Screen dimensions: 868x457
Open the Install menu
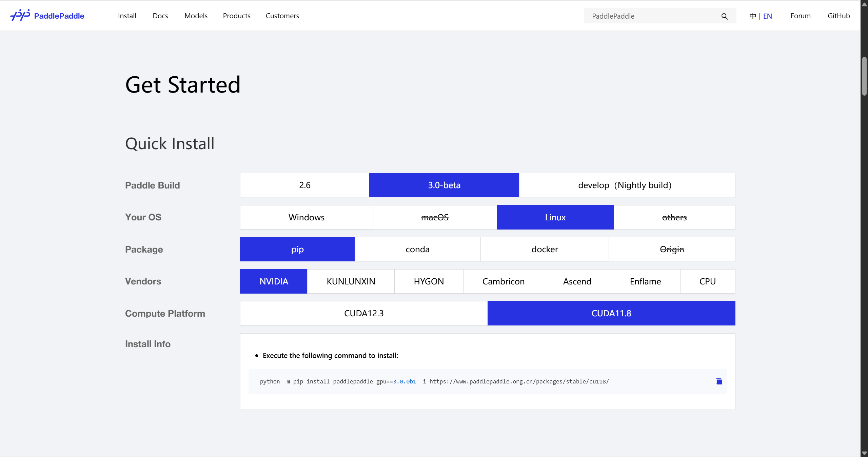point(127,16)
